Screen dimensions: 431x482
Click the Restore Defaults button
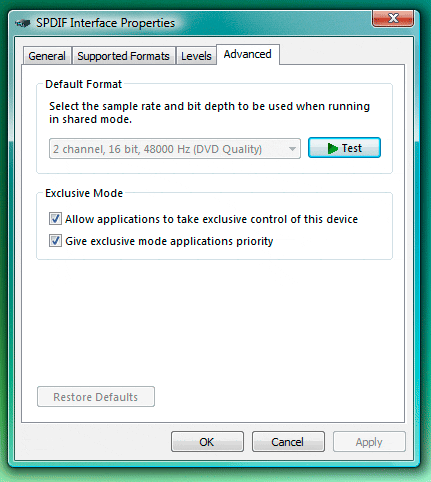tap(96, 397)
